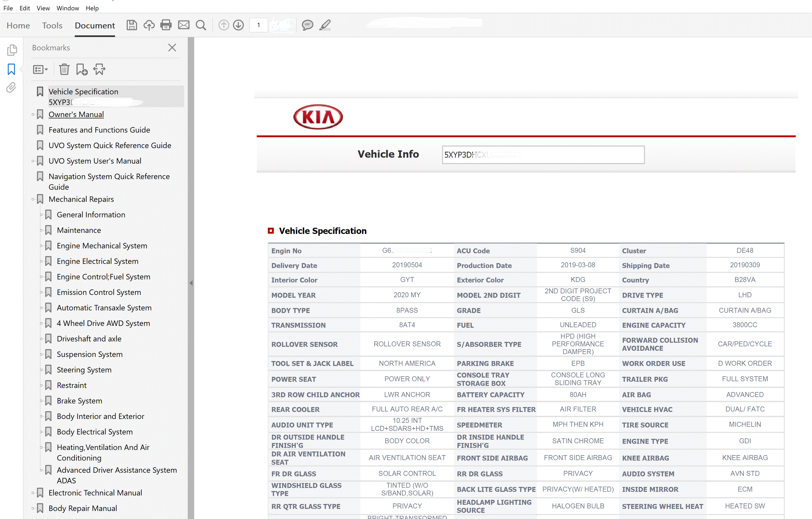Select Heating,Ventilation And Air Conditioning bookmark
This screenshot has height=519, width=812.
tap(103, 453)
